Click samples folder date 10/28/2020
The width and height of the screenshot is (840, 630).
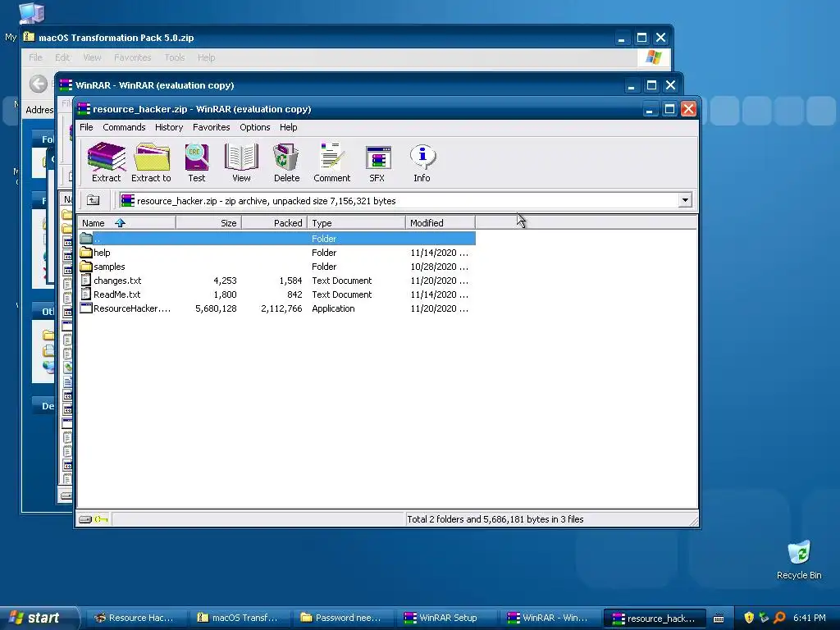[x=440, y=267]
